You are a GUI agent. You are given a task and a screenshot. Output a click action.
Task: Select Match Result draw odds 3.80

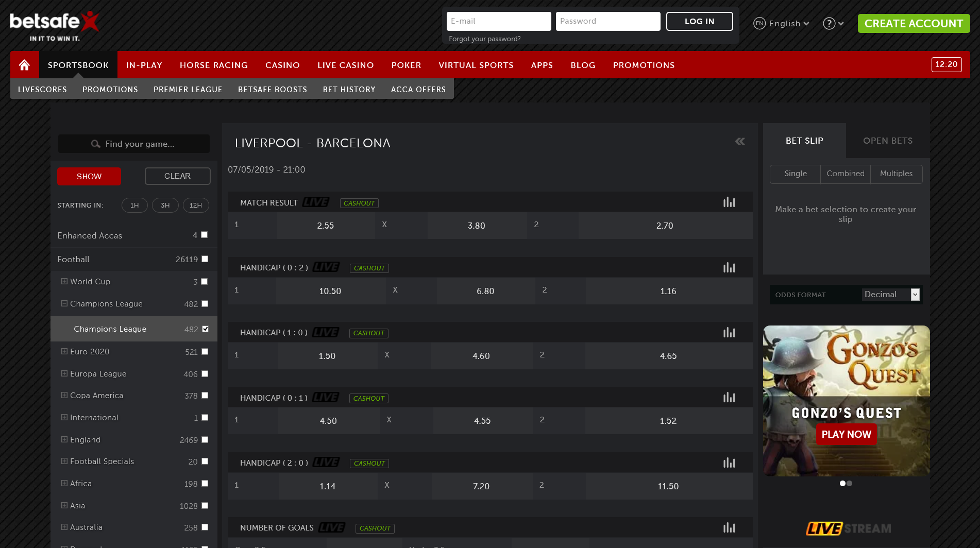476,226
